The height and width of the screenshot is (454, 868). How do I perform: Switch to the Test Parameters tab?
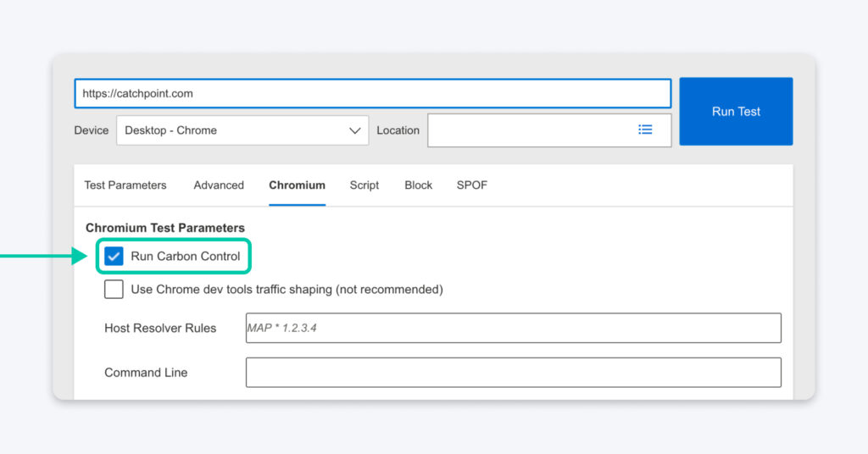point(125,185)
